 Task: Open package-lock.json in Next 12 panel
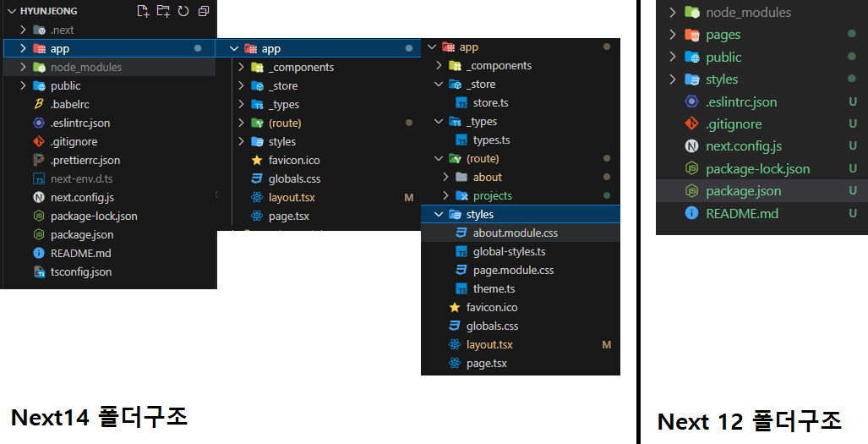tap(758, 169)
